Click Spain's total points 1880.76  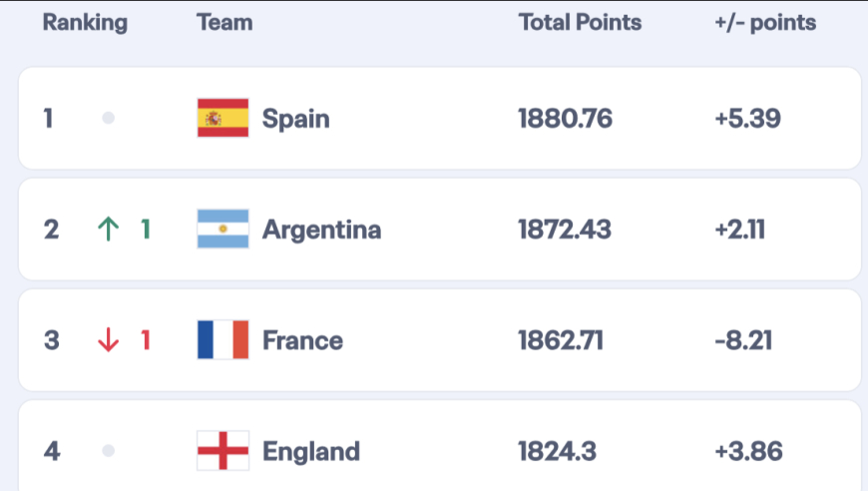(x=565, y=119)
